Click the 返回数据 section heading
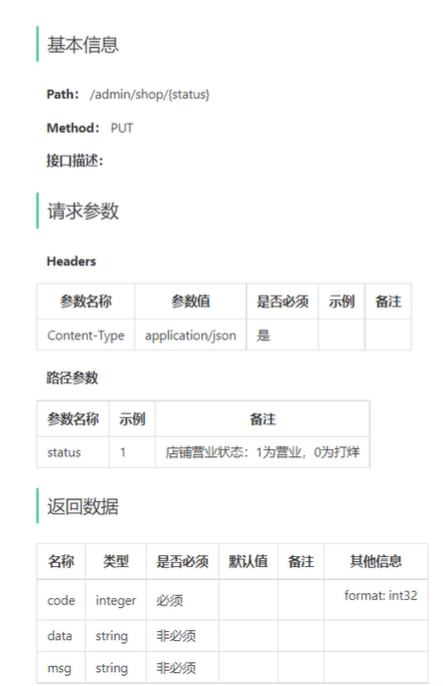The height and width of the screenshot is (686, 443). click(83, 506)
